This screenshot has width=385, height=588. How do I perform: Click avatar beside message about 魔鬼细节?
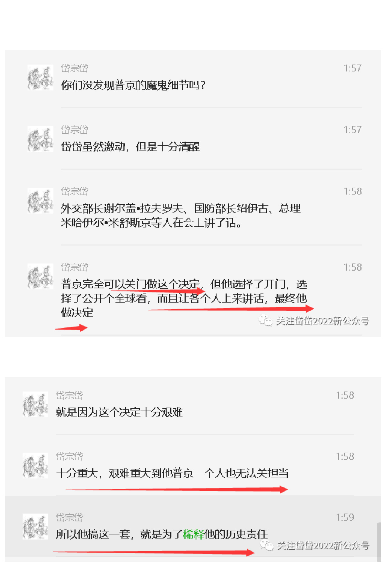coord(40,77)
